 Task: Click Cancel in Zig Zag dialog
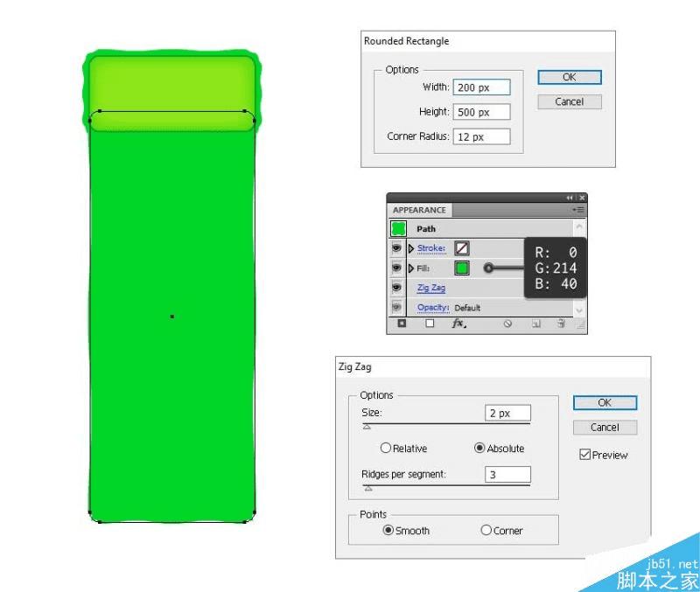point(605,428)
